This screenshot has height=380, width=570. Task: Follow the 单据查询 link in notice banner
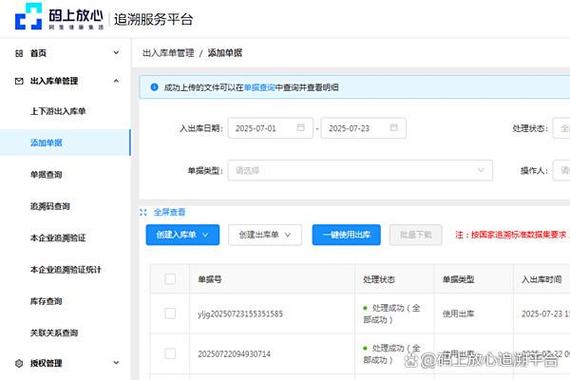(x=260, y=87)
